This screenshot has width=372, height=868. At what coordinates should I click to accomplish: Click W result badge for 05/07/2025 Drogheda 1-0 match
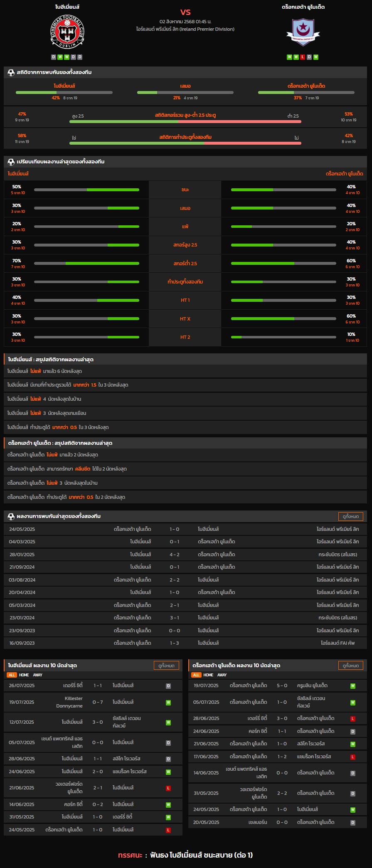[x=353, y=703]
